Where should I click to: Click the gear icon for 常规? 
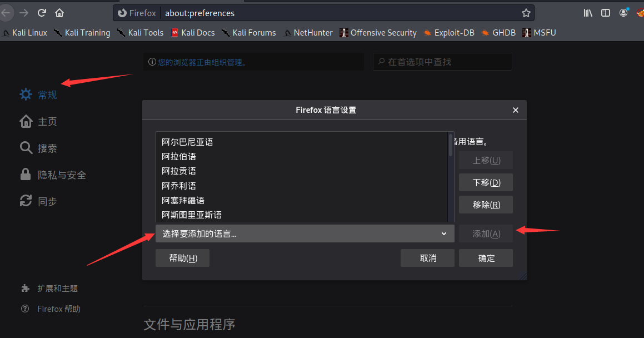(x=26, y=95)
